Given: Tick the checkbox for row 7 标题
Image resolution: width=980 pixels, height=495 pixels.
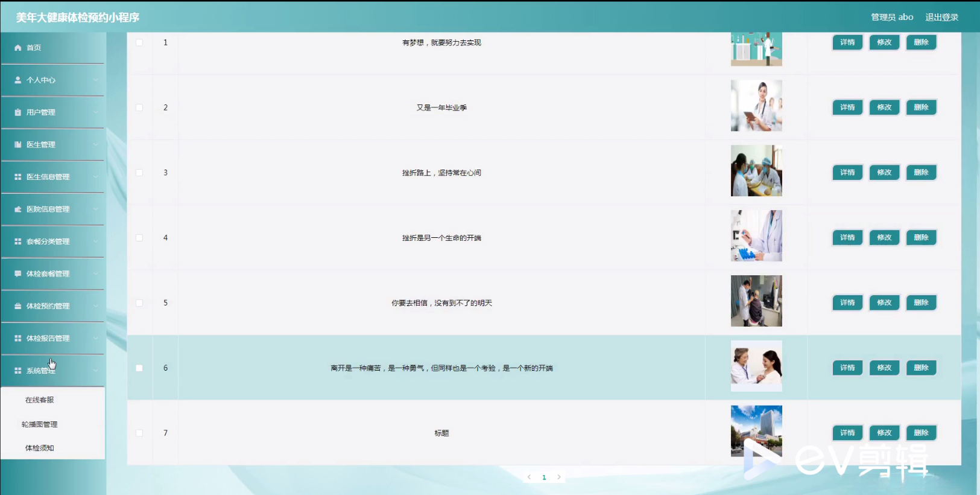Looking at the screenshot, I should tap(139, 433).
